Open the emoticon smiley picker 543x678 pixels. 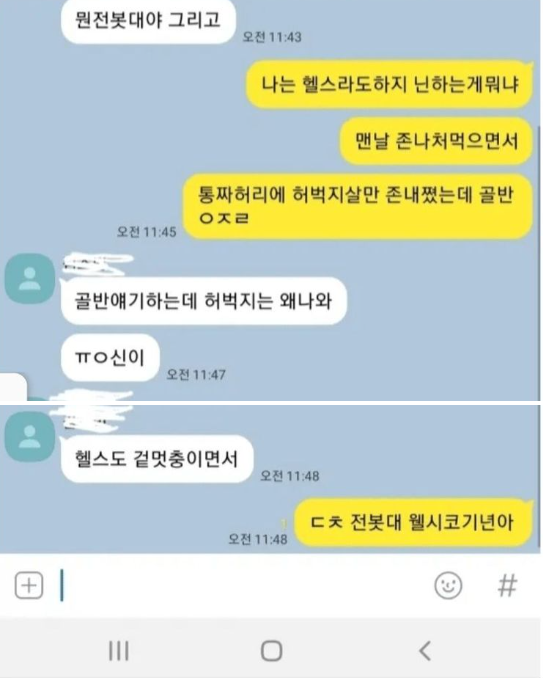tap(448, 585)
